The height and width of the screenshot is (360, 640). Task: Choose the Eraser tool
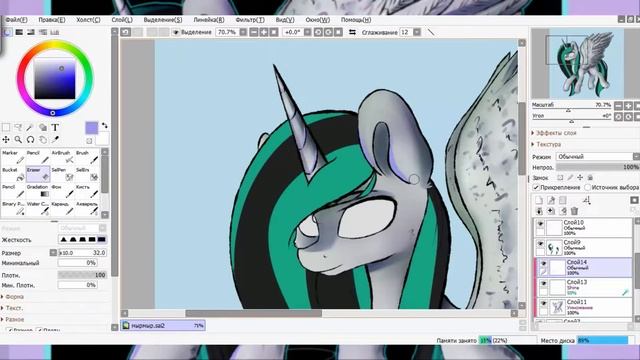coord(38,174)
